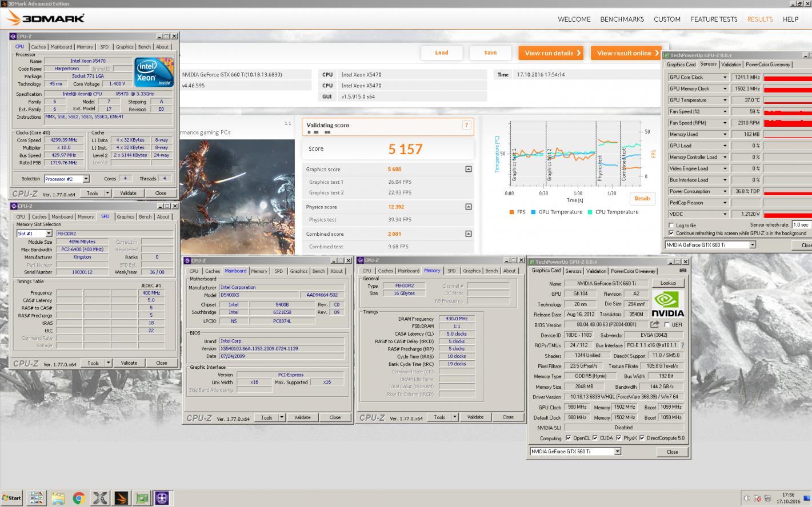Click the Validating score help question mark
The height and width of the screenshot is (507, 812).
click(x=466, y=125)
